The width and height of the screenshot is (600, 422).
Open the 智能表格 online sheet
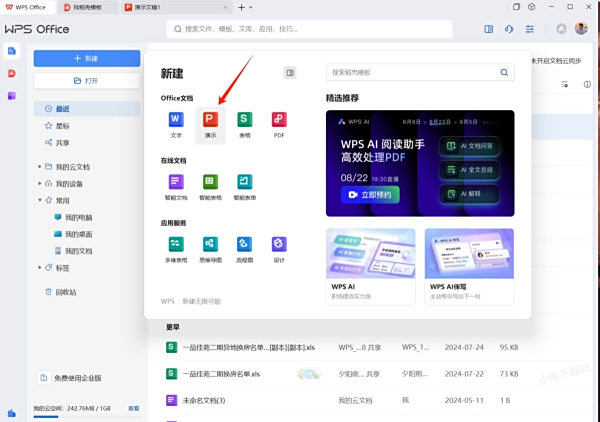click(210, 187)
